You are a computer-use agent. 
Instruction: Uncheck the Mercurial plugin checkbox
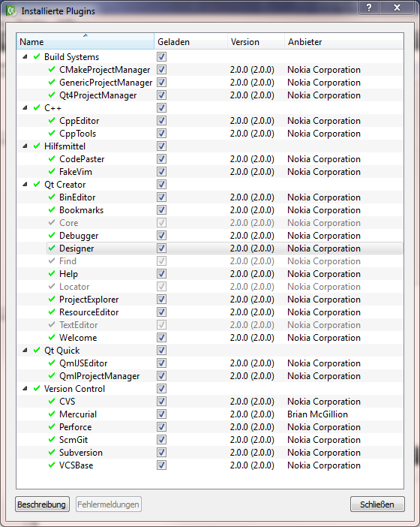pos(161,414)
